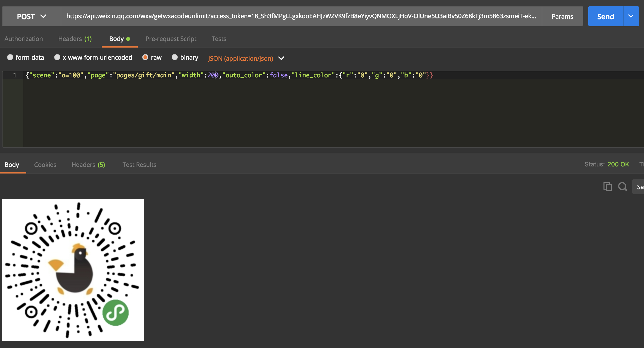Image resolution: width=644 pixels, height=348 pixels.
Task: Open the Tests tab
Action: pos(219,39)
